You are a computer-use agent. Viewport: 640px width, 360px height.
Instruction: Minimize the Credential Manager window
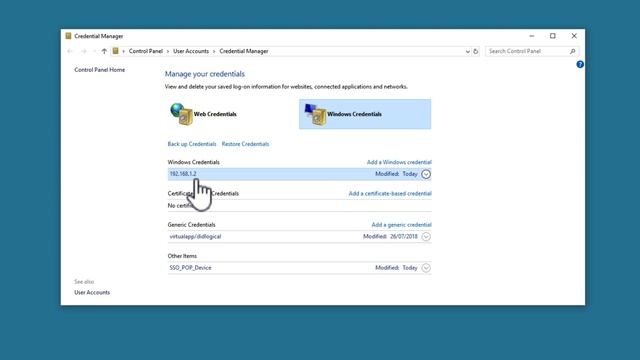pos(531,36)
